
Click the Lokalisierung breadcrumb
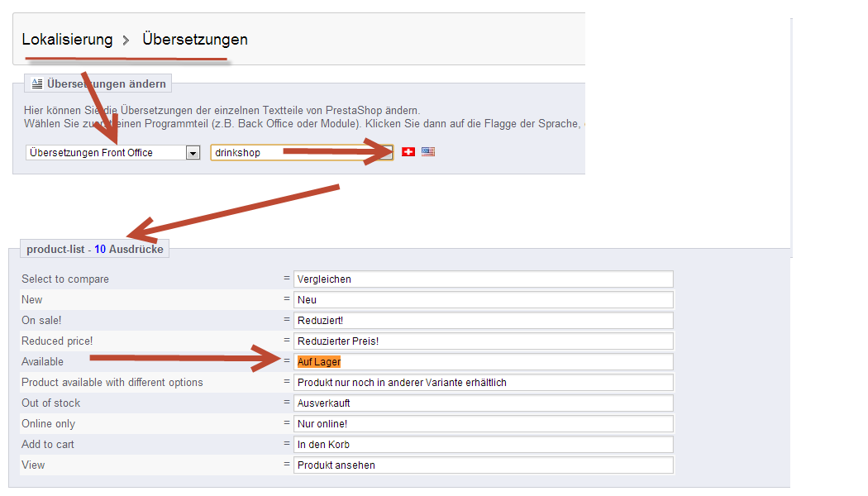(x=67, y=40)
